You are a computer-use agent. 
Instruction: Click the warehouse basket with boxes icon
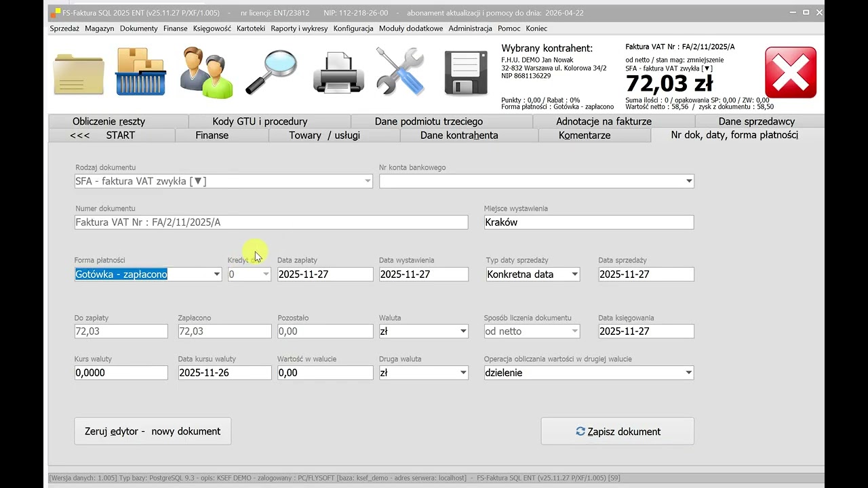[141, 71]
